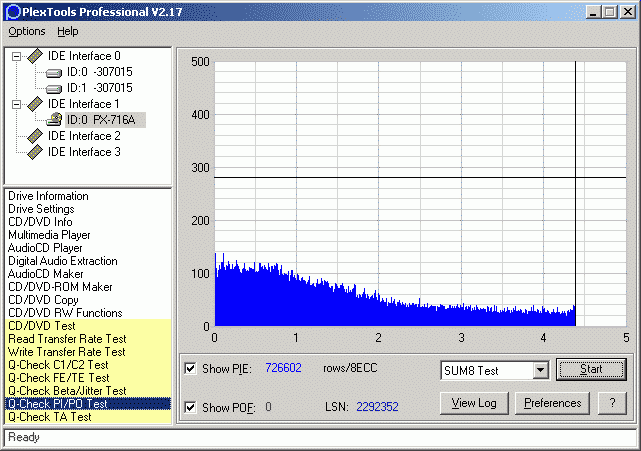Select the IDE Interface 3 label
641x451 pixels.
coord(84,152)
